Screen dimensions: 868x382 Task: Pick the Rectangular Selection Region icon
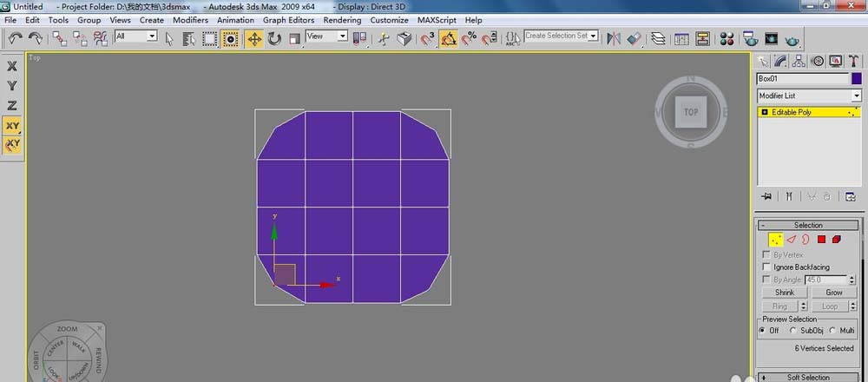[x=209, y=38]
